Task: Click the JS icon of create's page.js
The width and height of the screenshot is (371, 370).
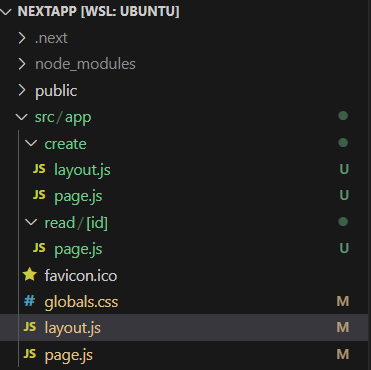Action: click(39, 195)
